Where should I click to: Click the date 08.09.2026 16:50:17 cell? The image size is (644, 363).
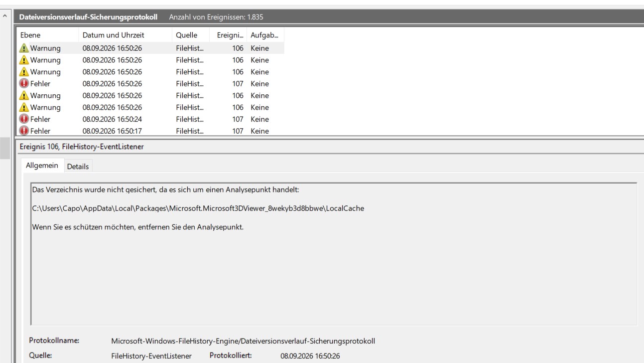[x=112, y=131]
